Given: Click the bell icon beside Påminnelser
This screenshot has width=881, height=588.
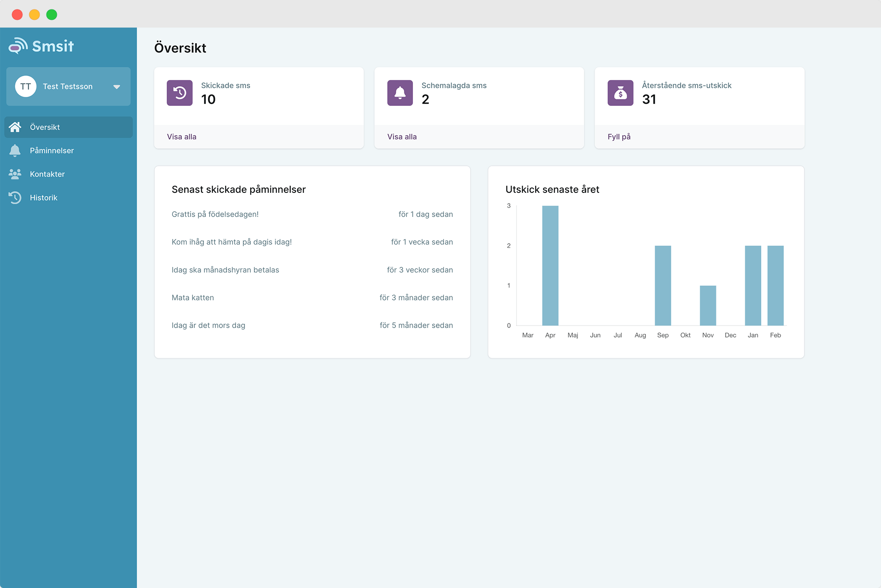Looking at the screenshot, I should point(15,151).
